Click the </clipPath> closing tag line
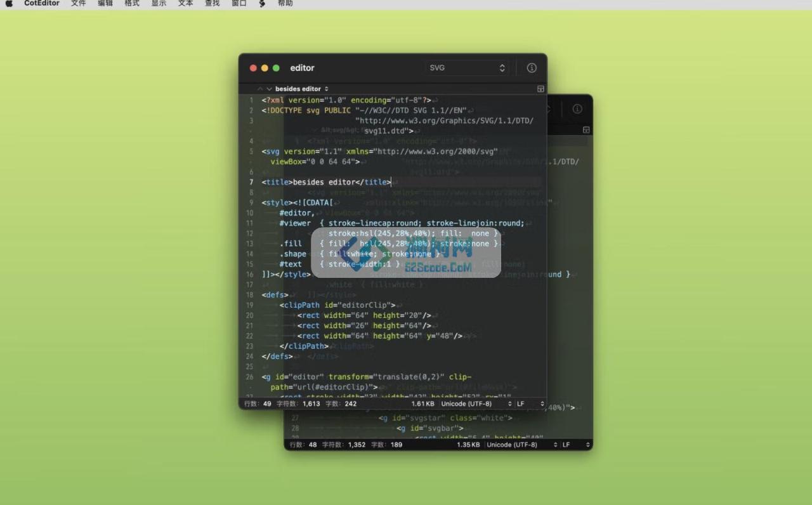Image resolution: width=812 pixels, height=505 pixels. pyautogui.click(x=304, y=346)
